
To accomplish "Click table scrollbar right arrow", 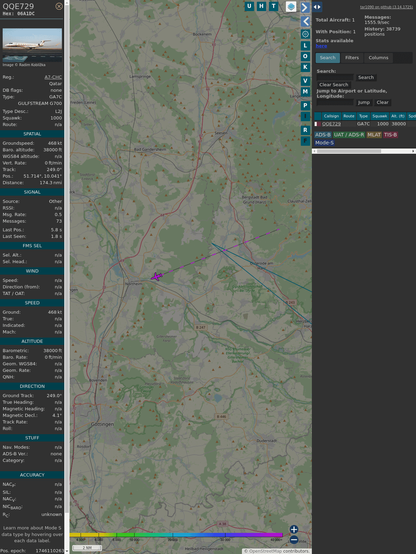I will [413, 151].
